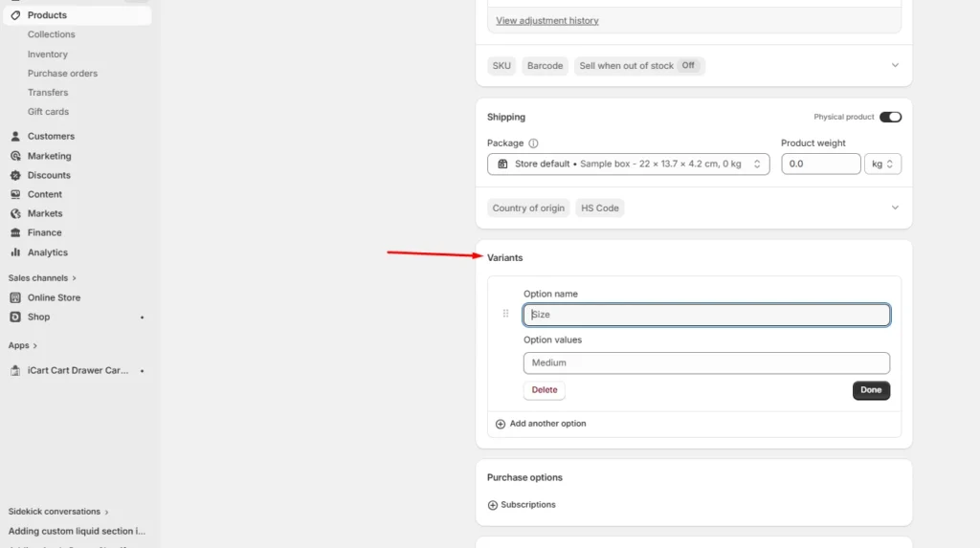Click the Barcode tag
The width and height of the screenshot is (980, 548).
pyautogui.click(x=545, y=66)
